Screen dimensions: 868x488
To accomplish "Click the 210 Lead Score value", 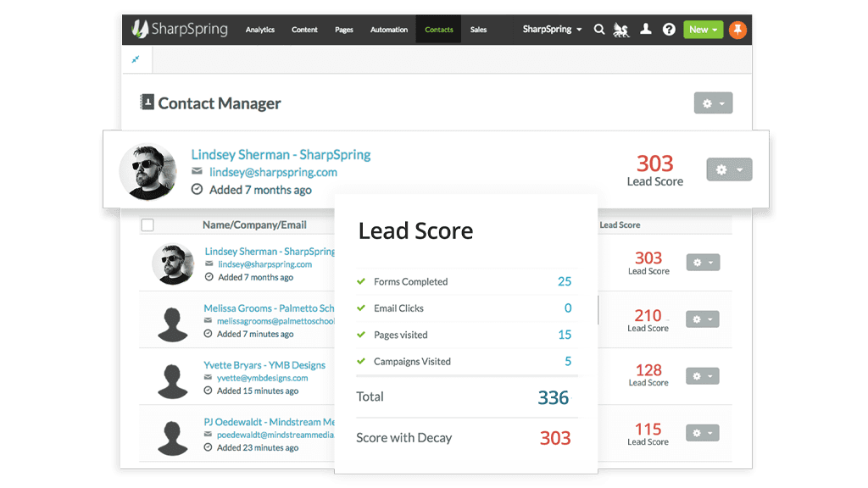I will point(648,315).
